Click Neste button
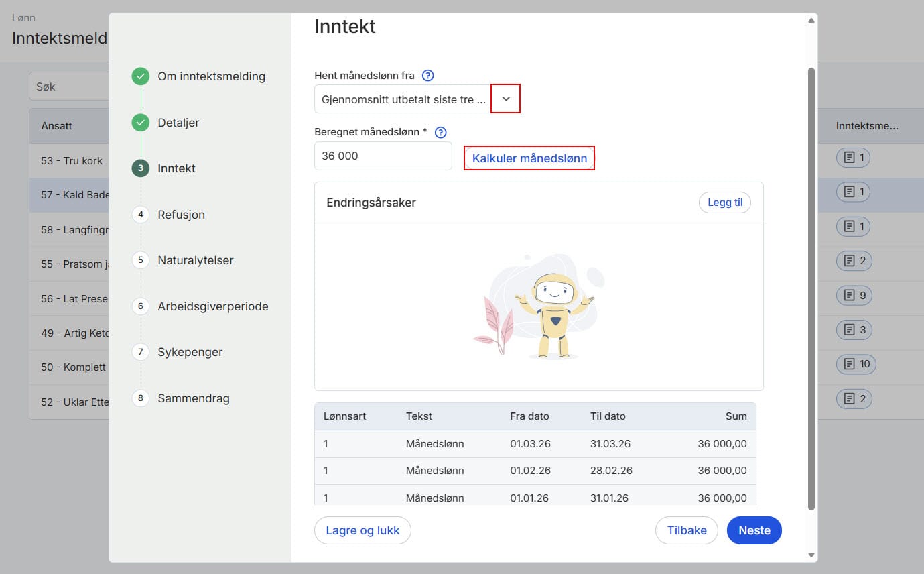Image resolution: width=924 pixels, height=574 pixels. [x=754, y=530]
